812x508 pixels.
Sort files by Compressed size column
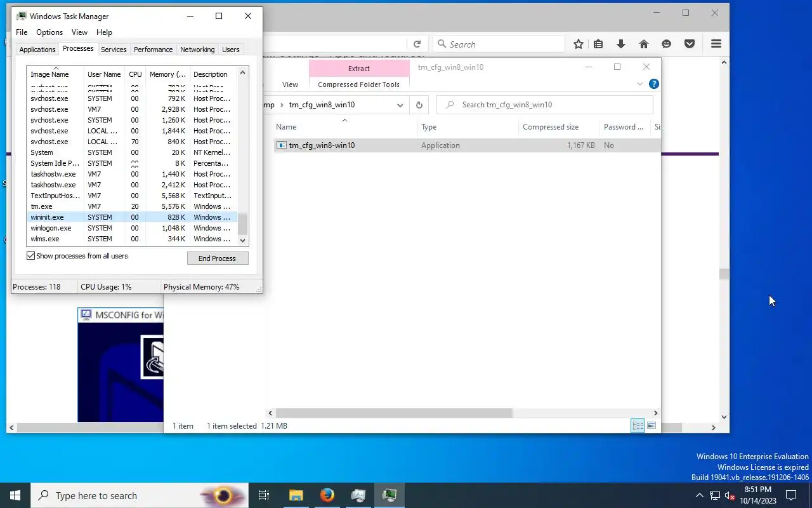pyautogui.click(x=559, y=127)
